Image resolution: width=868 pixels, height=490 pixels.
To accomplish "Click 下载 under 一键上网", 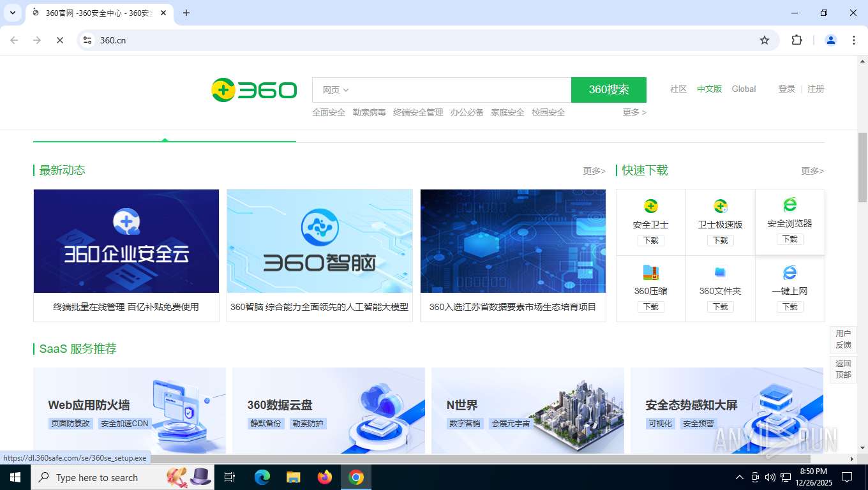I will (x=789, y=307).
